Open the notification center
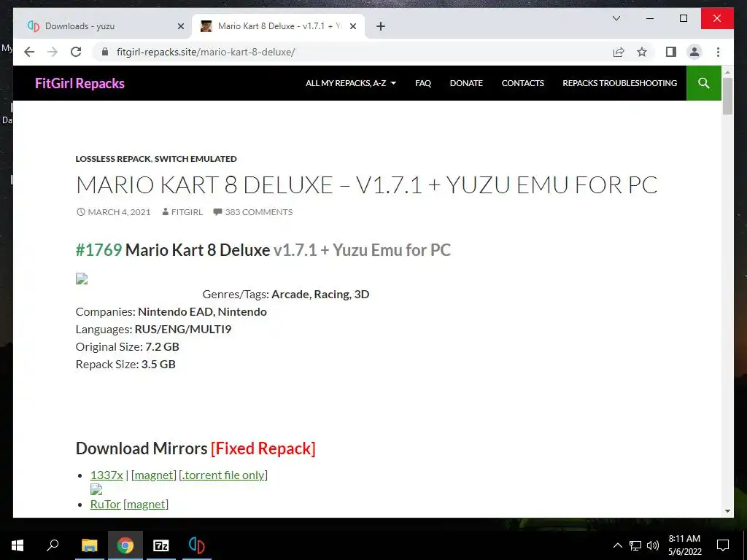 pos(723,545)
